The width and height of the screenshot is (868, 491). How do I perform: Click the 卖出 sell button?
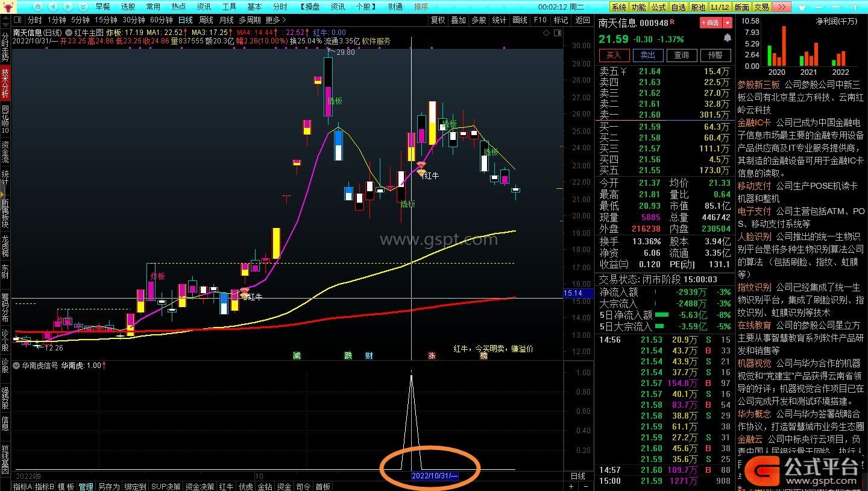click(x=648, y=55)
